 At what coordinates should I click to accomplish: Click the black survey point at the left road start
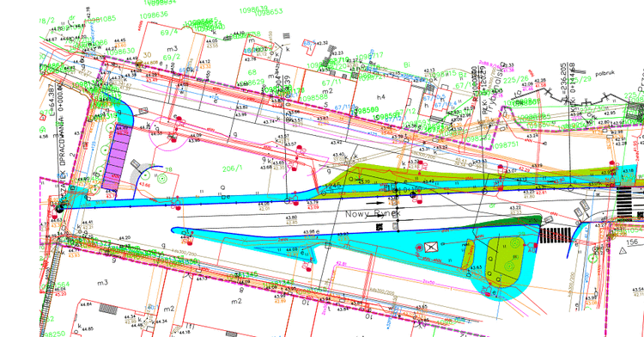click(x=59, y=209)
